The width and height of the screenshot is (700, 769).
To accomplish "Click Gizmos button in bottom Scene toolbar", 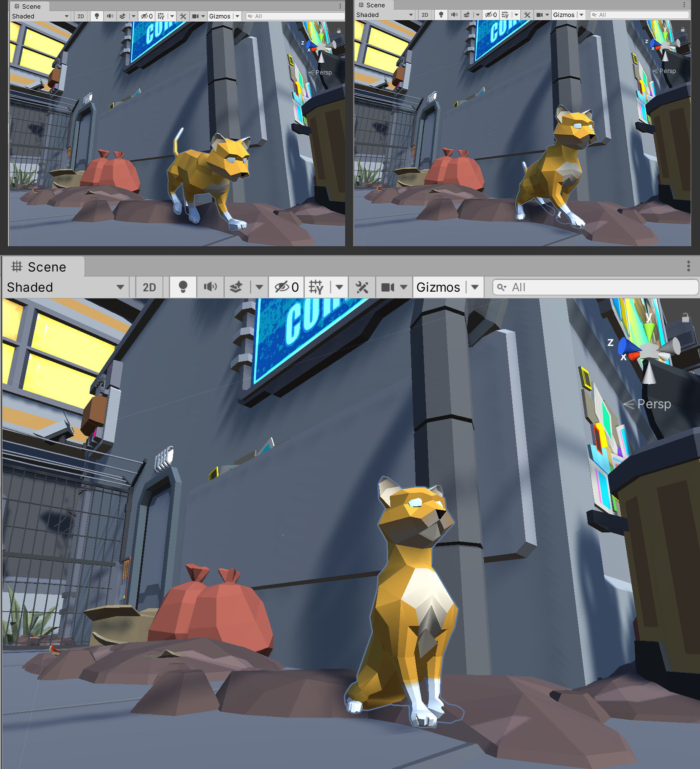I will click(438, 287).
